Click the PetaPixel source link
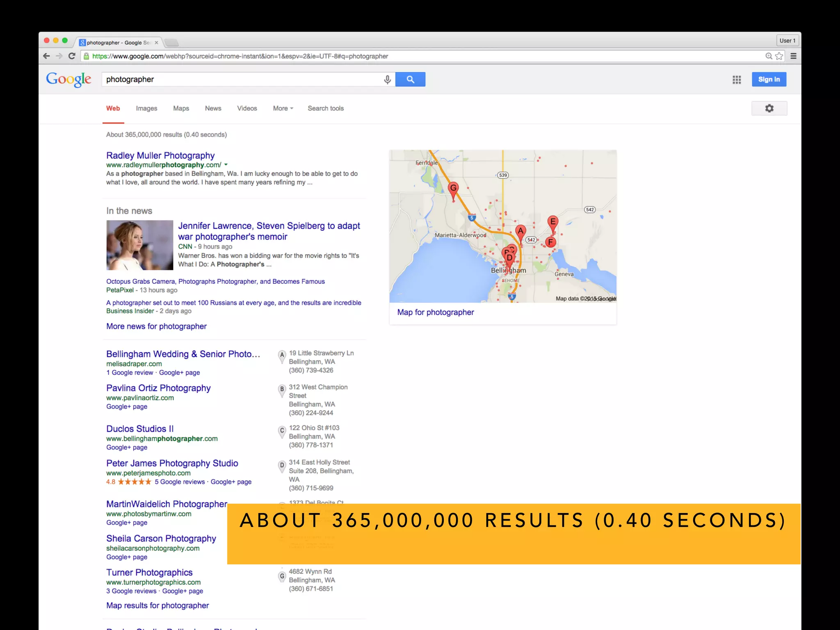 (x=120, y=290)
